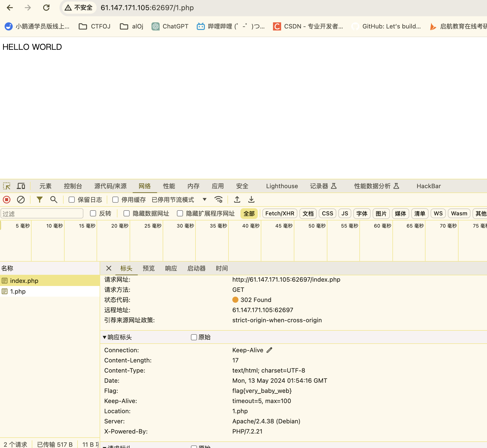Check the 反转 filter checkbox
Image resolution: width=487 pixels, height=448 pixels.
click(93, 213)
